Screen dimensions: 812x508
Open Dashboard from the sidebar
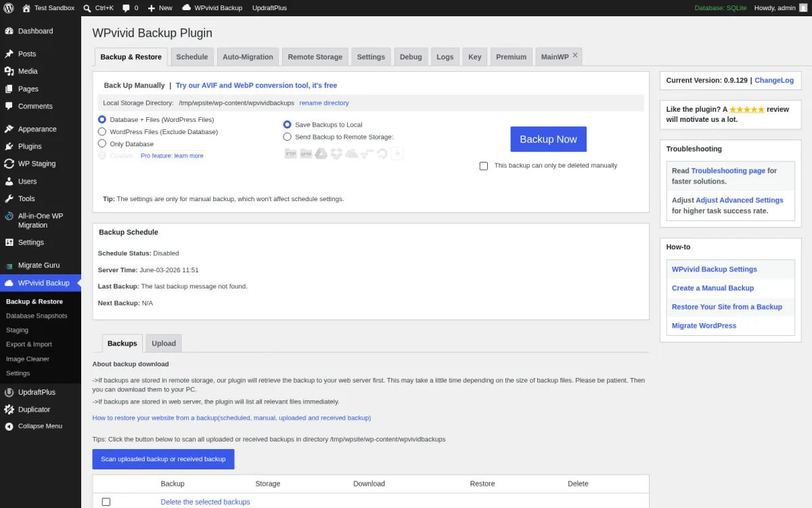pos(41,31)
